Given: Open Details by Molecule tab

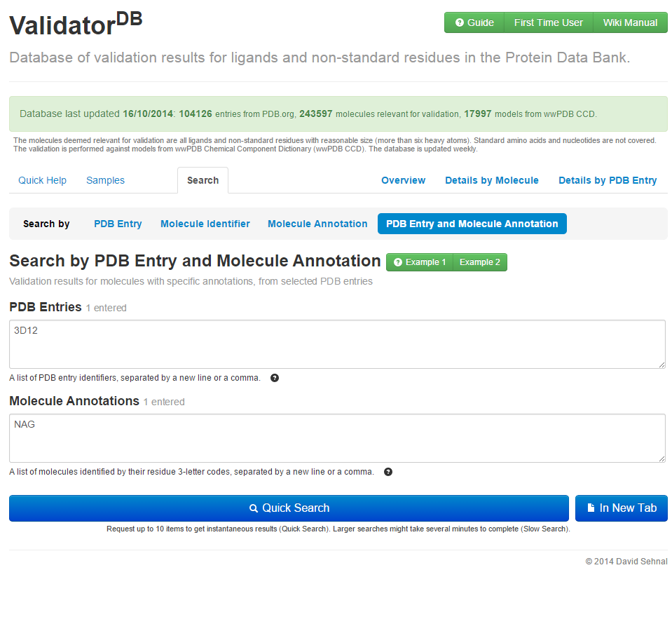Looking at the screenshot, I should (492, 180).
